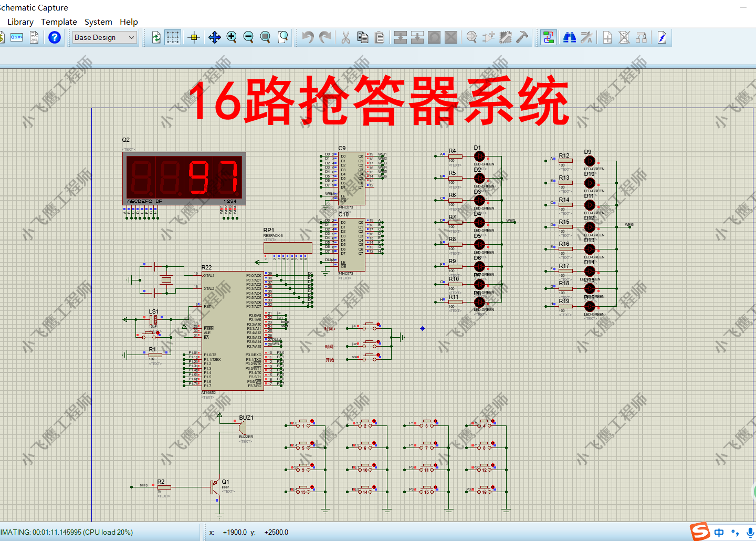This screenshot has width=756, height=541.
Task: Open the System menu
Action: point(98,22)
